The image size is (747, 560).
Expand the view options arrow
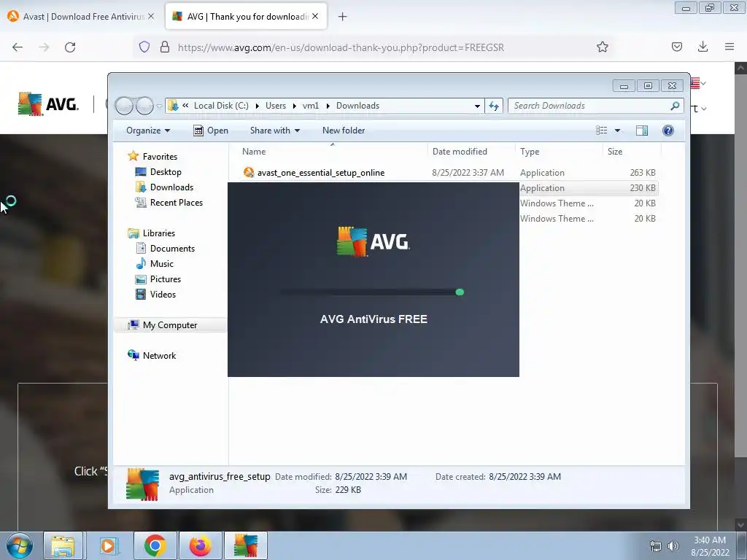click(x=617, y=131)
